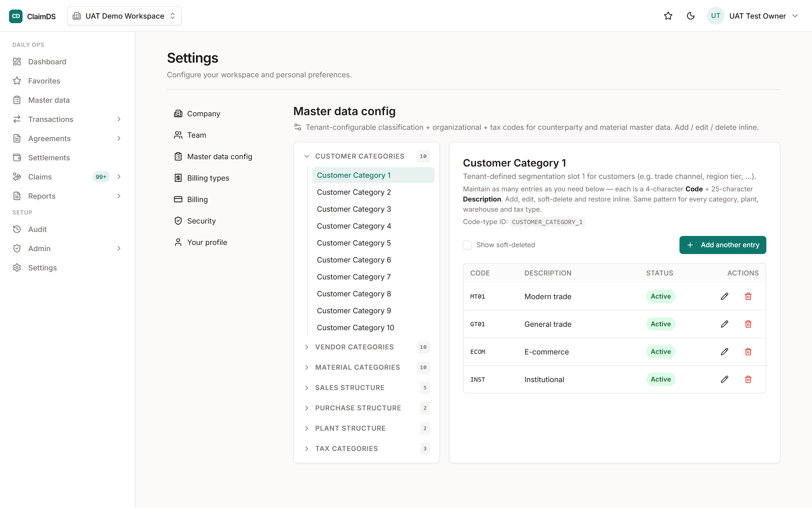Click the Agreements sidebar icon
This screenshot has width=812, height=508.
(x=17, y=138)
